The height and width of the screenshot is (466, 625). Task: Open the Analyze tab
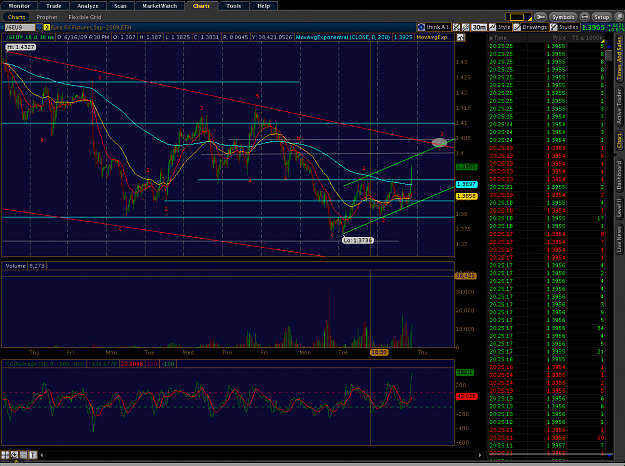[88, 6]
